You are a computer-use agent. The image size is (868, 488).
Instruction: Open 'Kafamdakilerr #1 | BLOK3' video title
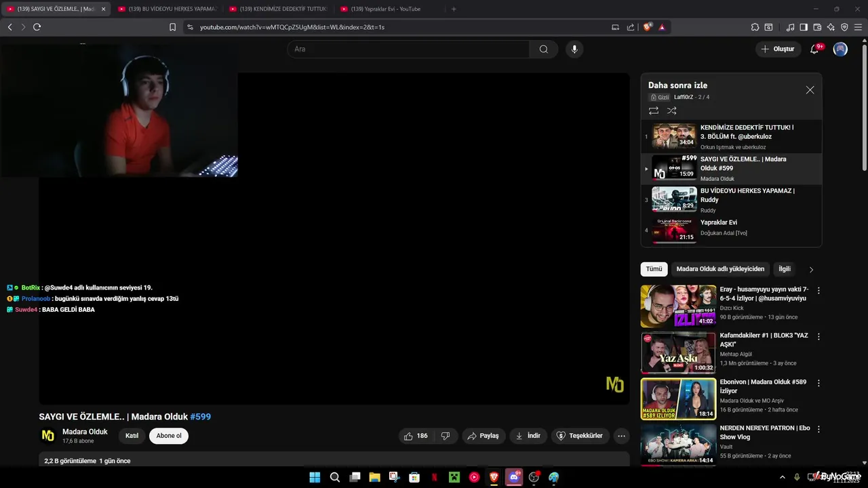click(764, 340)
